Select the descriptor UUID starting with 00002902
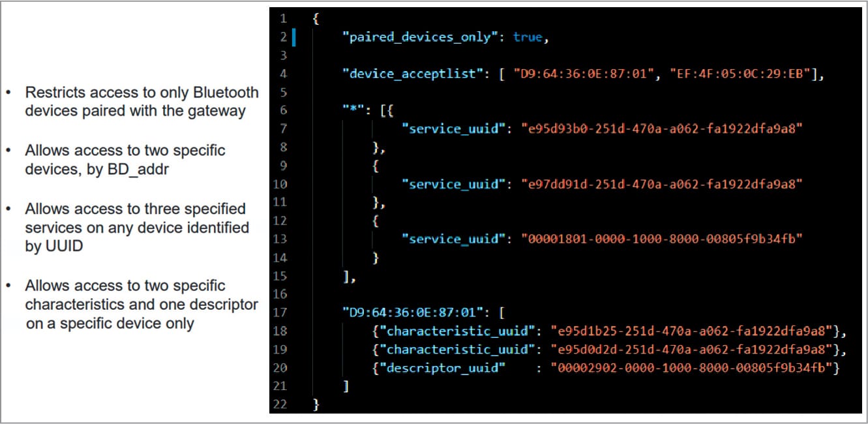 pyautogui.click(x=691, y=368)
